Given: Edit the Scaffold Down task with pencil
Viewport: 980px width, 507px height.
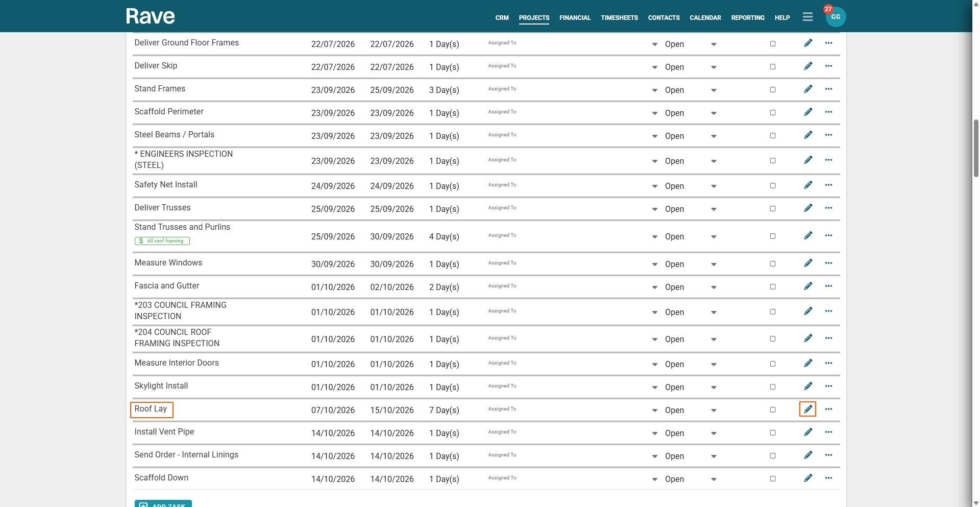Looking at the screenshot, I should (807, 478).
